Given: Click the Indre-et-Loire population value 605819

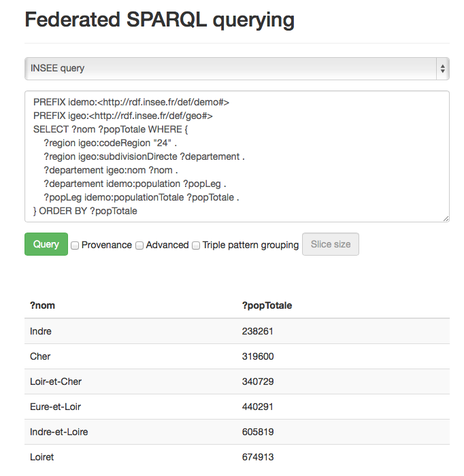Looking at the screenshot, I should tap(258, 432).
